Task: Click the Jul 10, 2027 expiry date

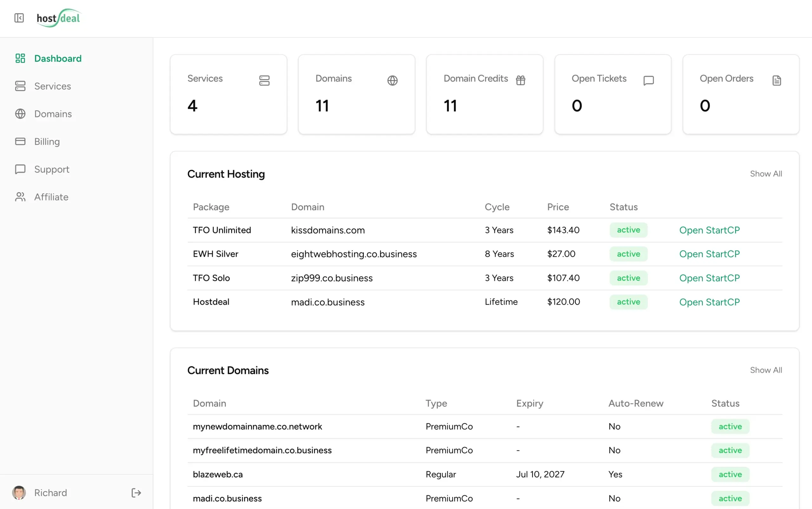Action: coord(540,474)
